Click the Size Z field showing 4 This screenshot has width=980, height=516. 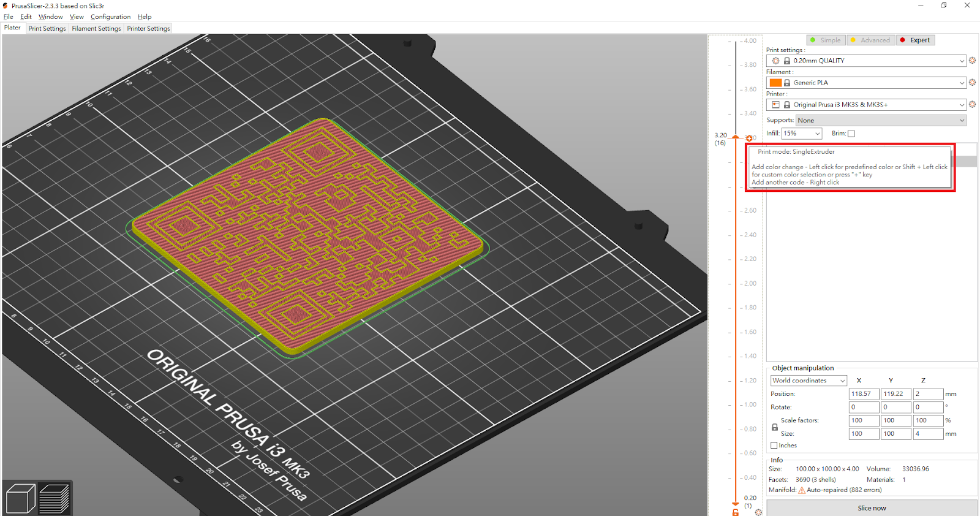tap(928, 434)
